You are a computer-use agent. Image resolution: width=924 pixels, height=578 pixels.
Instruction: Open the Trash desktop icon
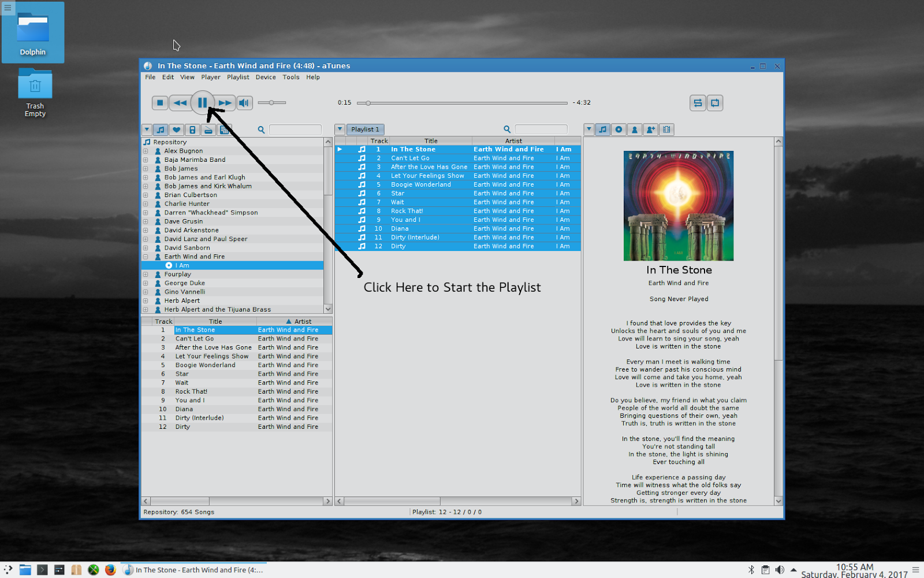(35, 92)
